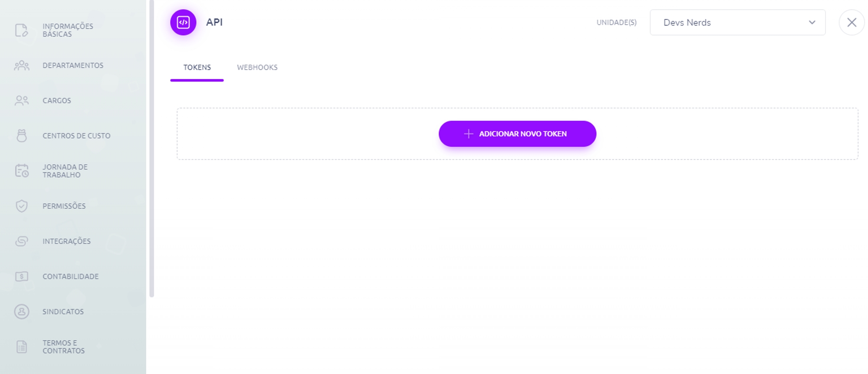Click the Cargos users icon
This screenshot has width=868, height=374.
click(21, 101)
